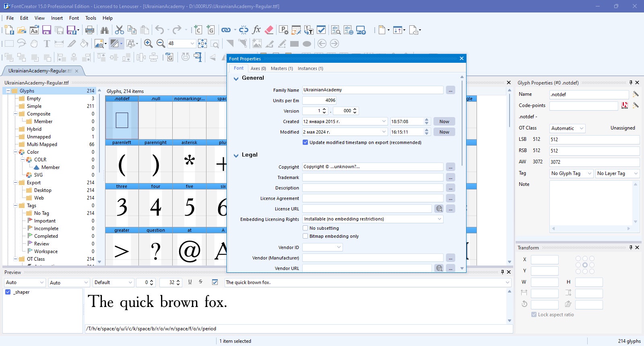Viewport: 644px width, 346px height.
Task: Open the Font menu
Action: tap(74, 18)
